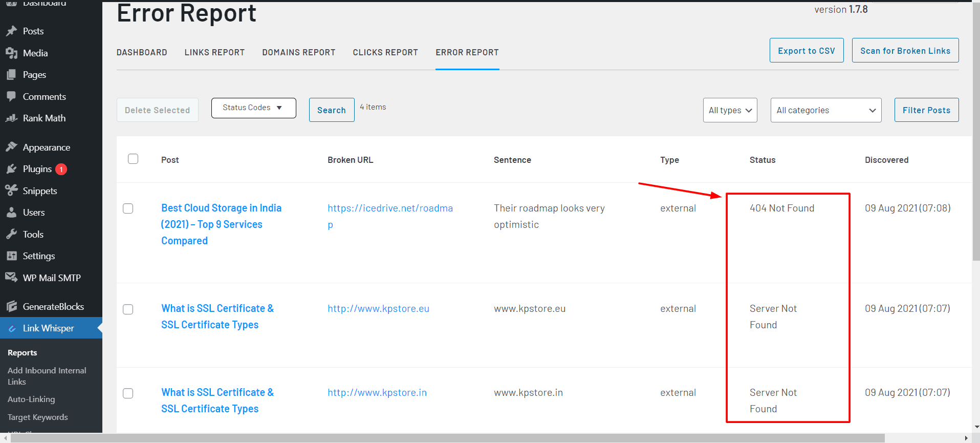Go to the Domains Report tab
980x443 pixels.
click(x=298, y=52)
